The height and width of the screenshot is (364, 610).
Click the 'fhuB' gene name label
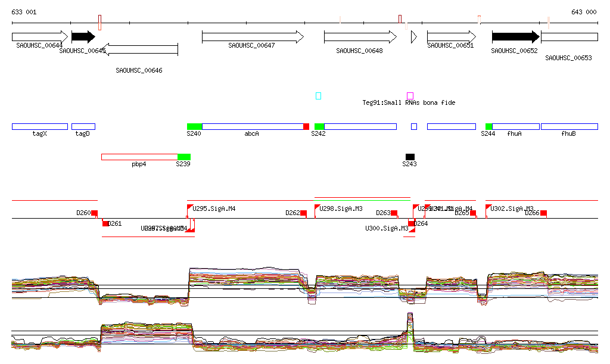click(568, 134)
